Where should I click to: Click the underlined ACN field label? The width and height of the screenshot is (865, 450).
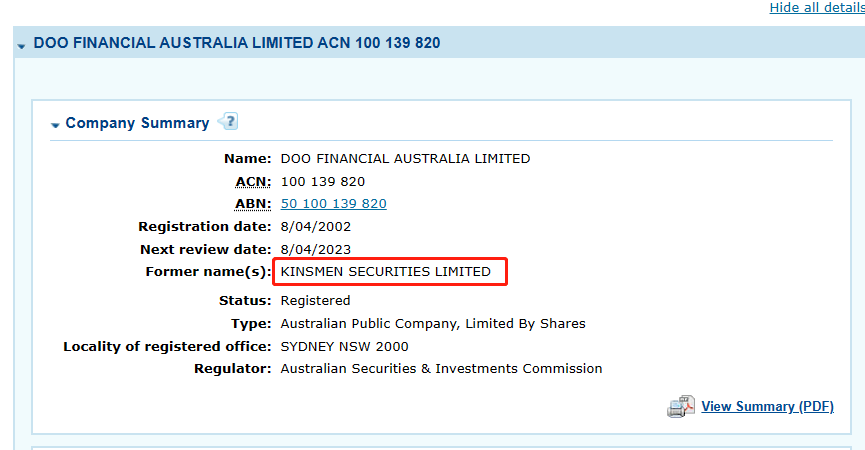click(252, 181)
